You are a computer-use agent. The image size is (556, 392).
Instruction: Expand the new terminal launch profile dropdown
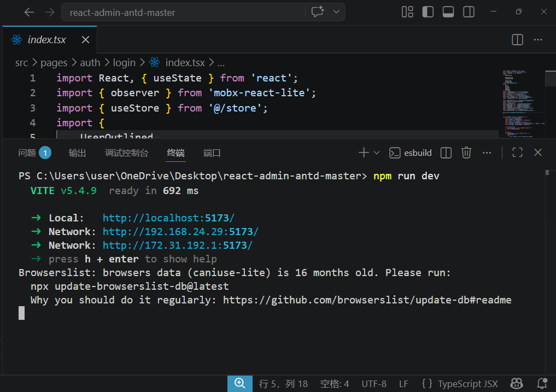[377, 153]
